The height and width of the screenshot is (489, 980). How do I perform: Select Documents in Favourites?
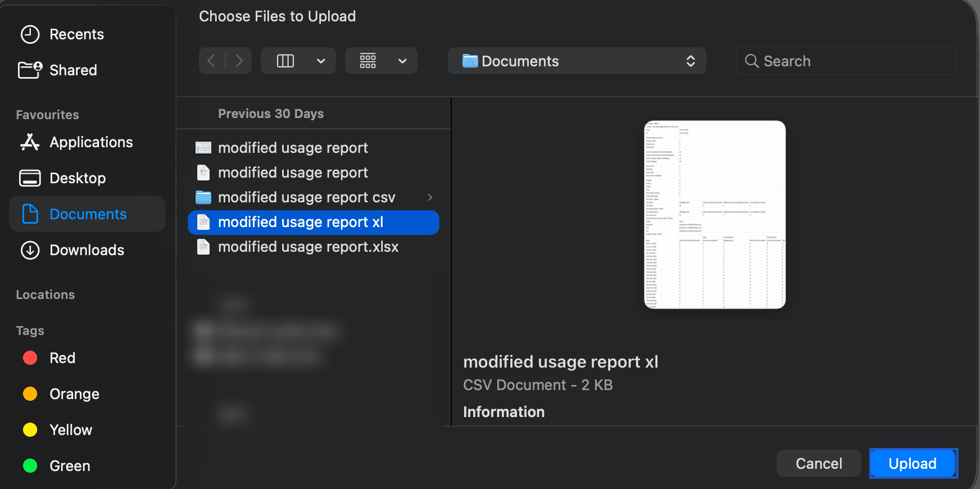tap(88, 214)
